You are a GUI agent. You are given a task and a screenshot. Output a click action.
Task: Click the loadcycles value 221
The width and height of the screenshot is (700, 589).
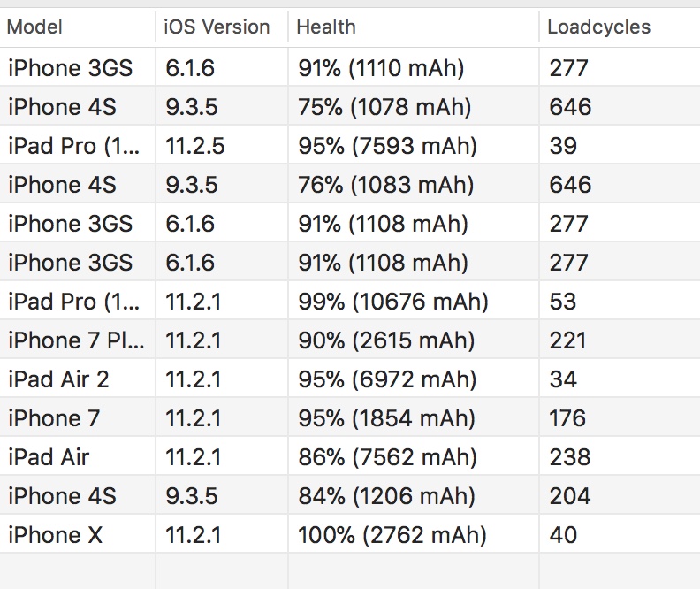[x=567, y=340]
